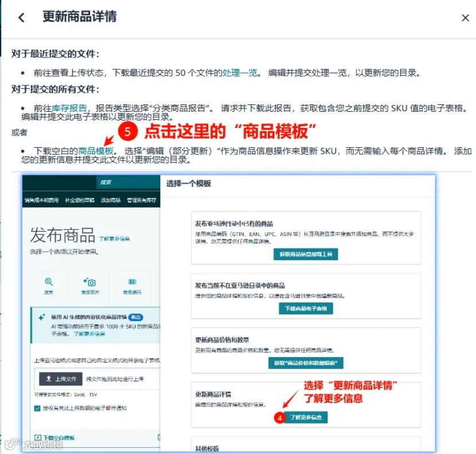The width and height of the screenshot is (476, 454).
Task: Open 管理所有库存 menu item
Action: [142, 200]
